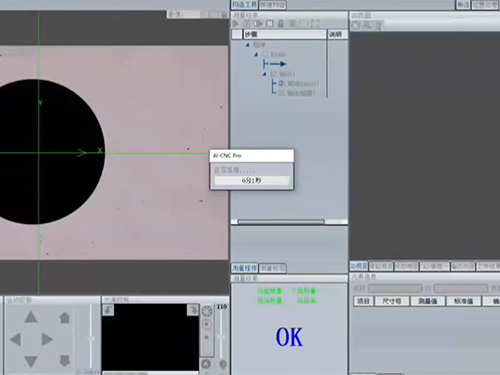Collapse the third-level tree node
The image size is (500, 375).
264,74
